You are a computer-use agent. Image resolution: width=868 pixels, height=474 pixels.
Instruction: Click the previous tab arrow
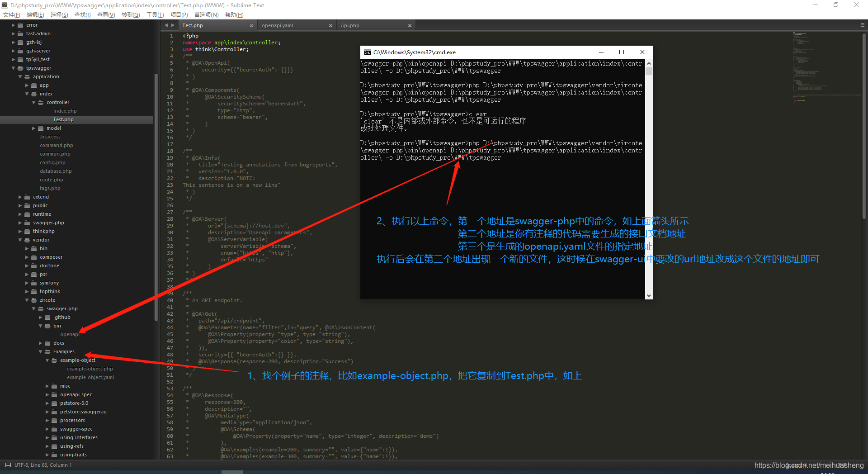tap(166, 25)
